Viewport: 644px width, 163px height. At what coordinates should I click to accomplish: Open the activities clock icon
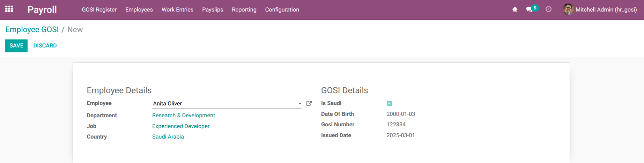pyautogui.click(x=548, y=9)
